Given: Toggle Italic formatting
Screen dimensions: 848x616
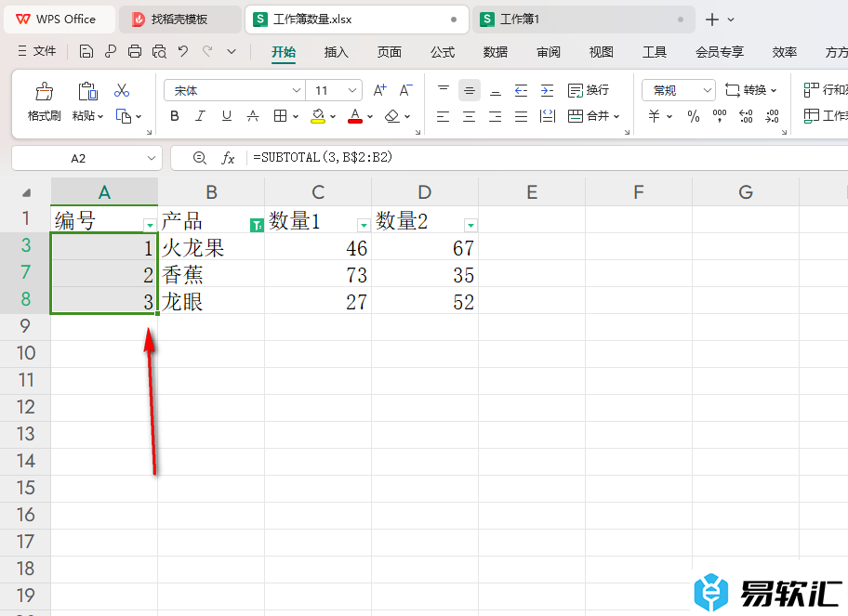Looking at the screenshot, I should (x=200, y=115).
